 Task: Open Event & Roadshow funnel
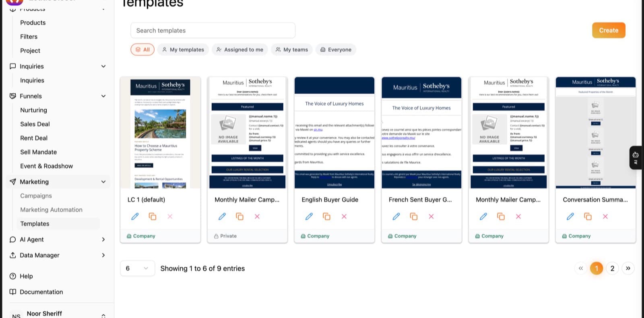click(x=47, y=166)
